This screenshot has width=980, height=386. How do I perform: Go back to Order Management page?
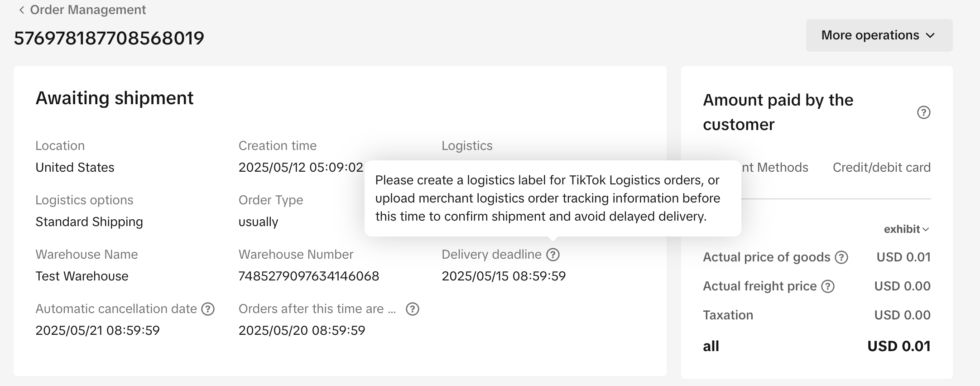tap(87, 10)
